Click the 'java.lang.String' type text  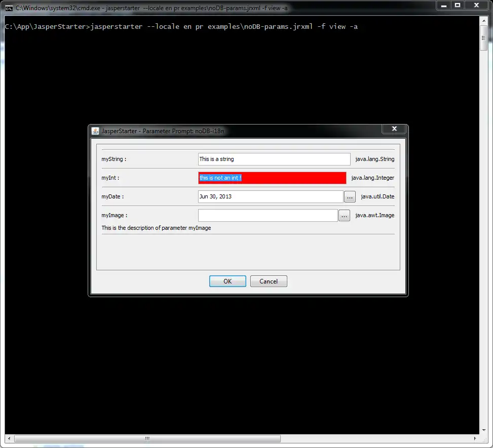coord(375,159)
